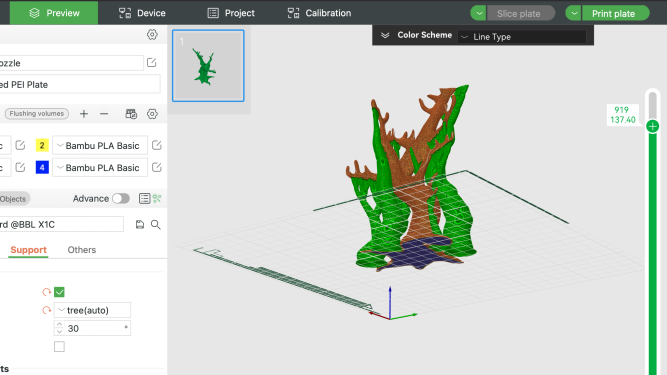Open the Line Type color scheme dropdown
Screen dimensions: 667x375
click(x=522, y=37)
